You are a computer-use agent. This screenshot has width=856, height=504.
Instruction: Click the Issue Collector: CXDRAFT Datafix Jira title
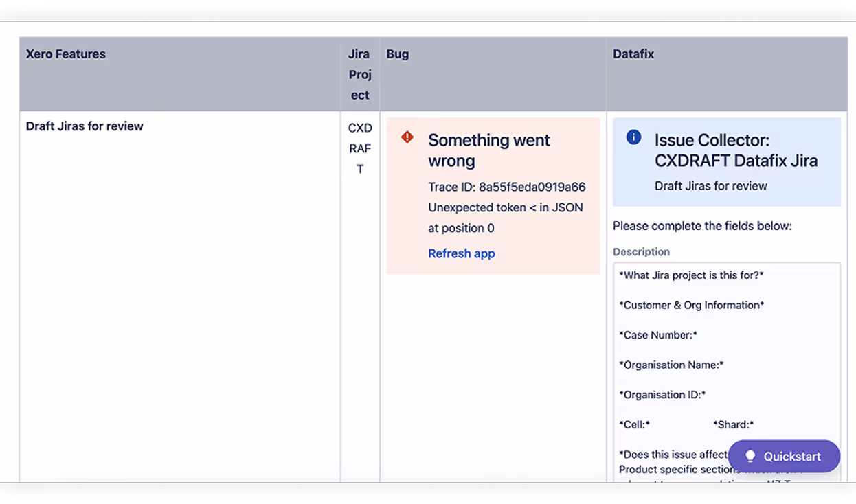click(x=736, y=150)
